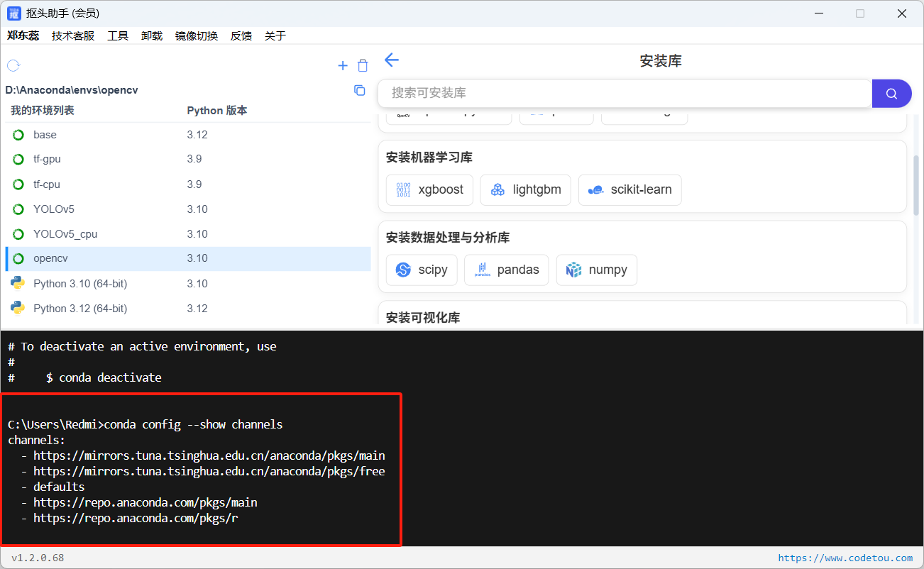Viewport: 924px width, 569px height.
Task: Select Python 3.12 (64-bit) interpreter
Action: (188, 309)
